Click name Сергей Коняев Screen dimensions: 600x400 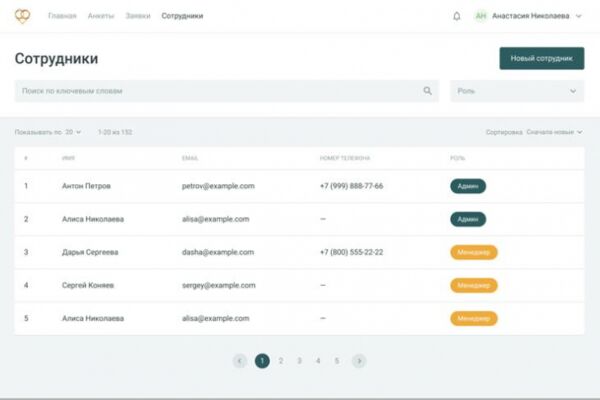[88, 286]
